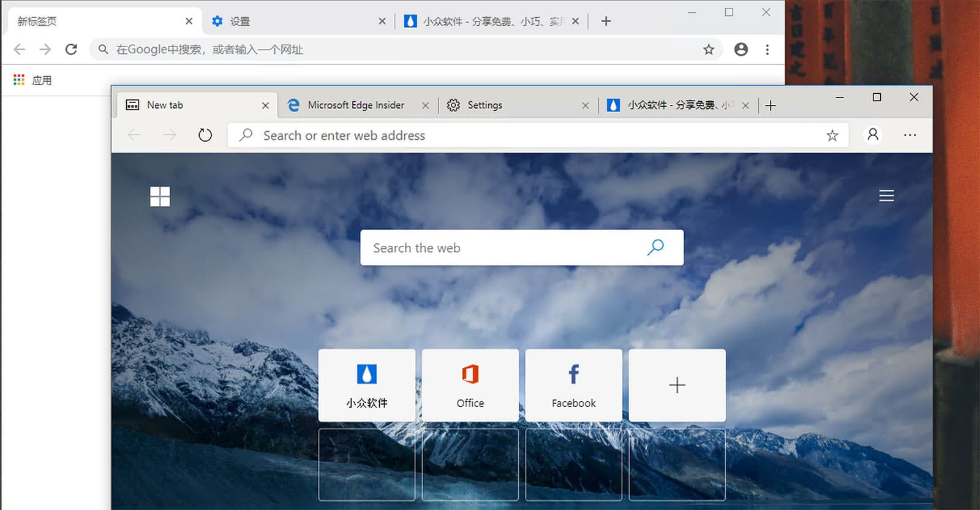Close the 设置 tab in Chrome
This screenshot has width=980, height=510.
382,21
